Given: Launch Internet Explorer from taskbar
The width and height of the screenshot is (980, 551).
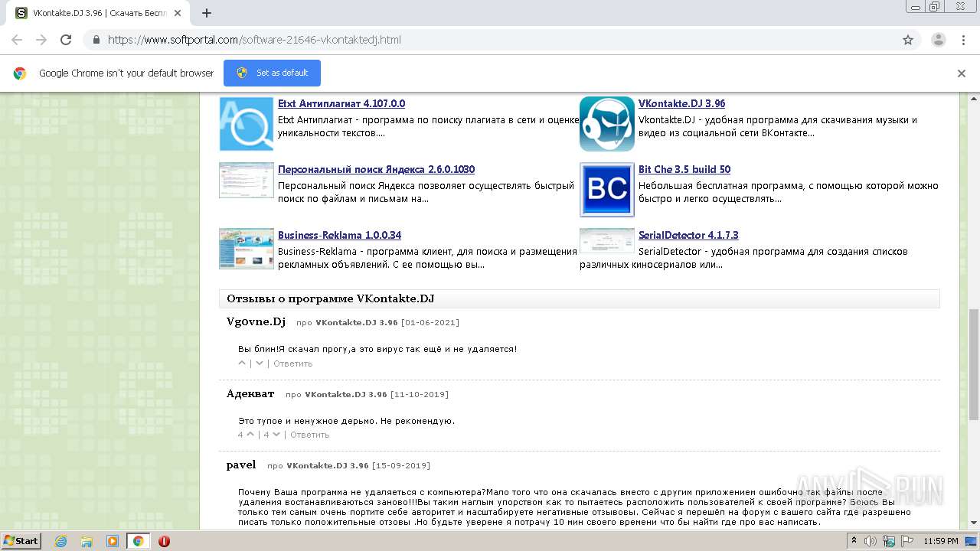Looking at the screenshot, I should [x=61, y=541].
